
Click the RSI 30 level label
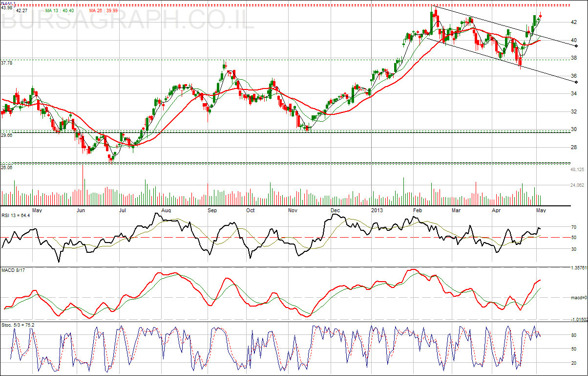click(574, 249)
